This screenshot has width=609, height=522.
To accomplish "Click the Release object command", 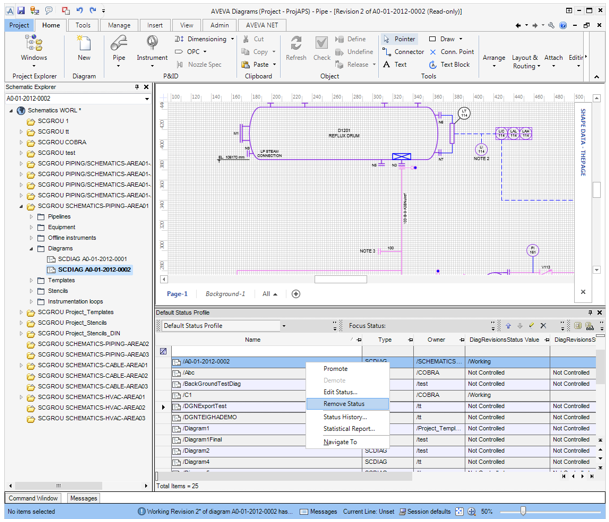I will [x=355, y=64].
